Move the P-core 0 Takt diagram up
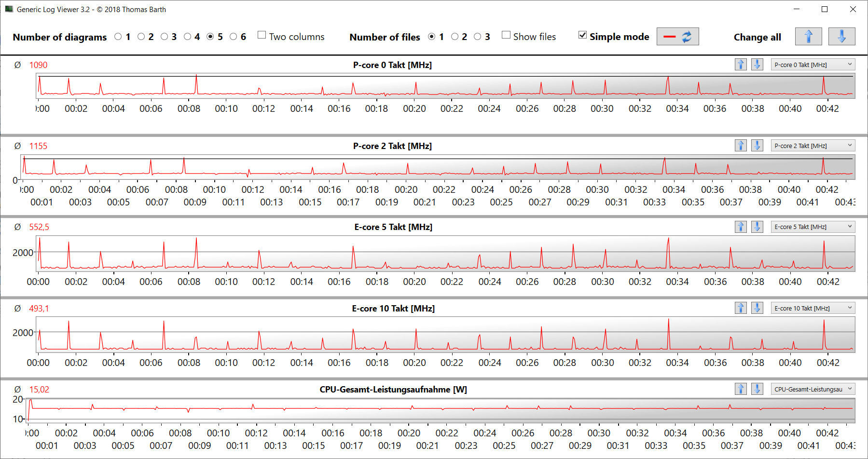Image resolution: width=868 pixels, height=459 pixels. [x=741, y=64]
